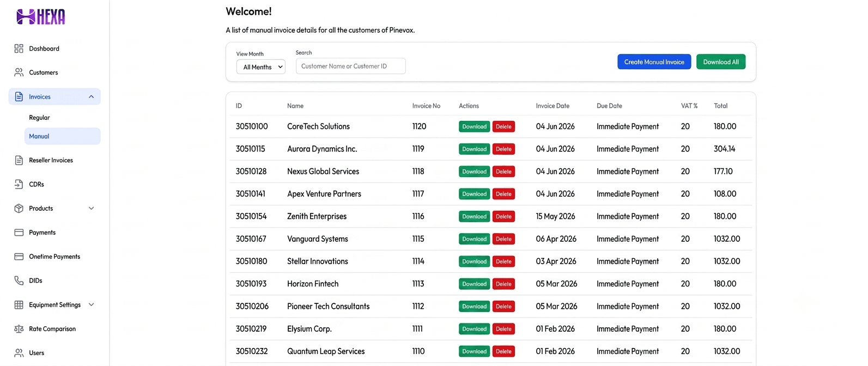Click the DIDs phone icon
Screen dimensions: 868x366
click(19, 280)
